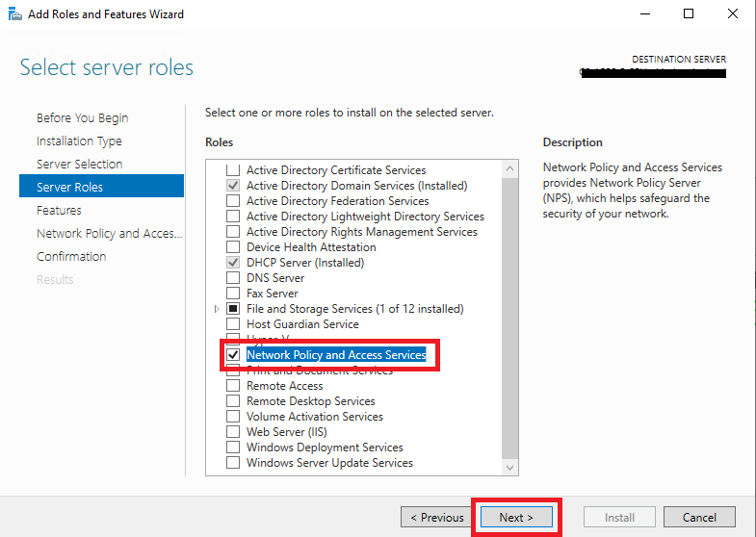
Task: Close the Add Roles and Features Wizard
Action: pyautogui.click(x=732, y=14)
